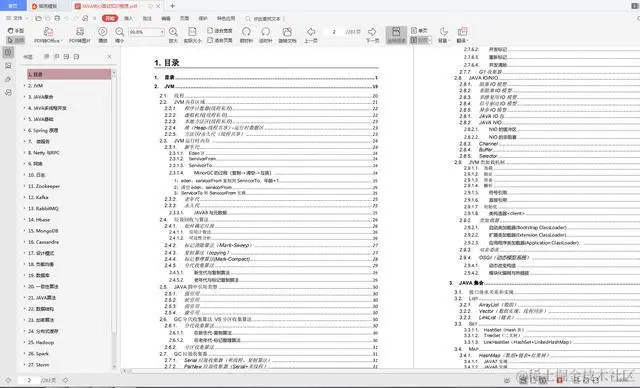Open bookmark '14. Hbase'
The image size is (640, 388).
[39, 219]
